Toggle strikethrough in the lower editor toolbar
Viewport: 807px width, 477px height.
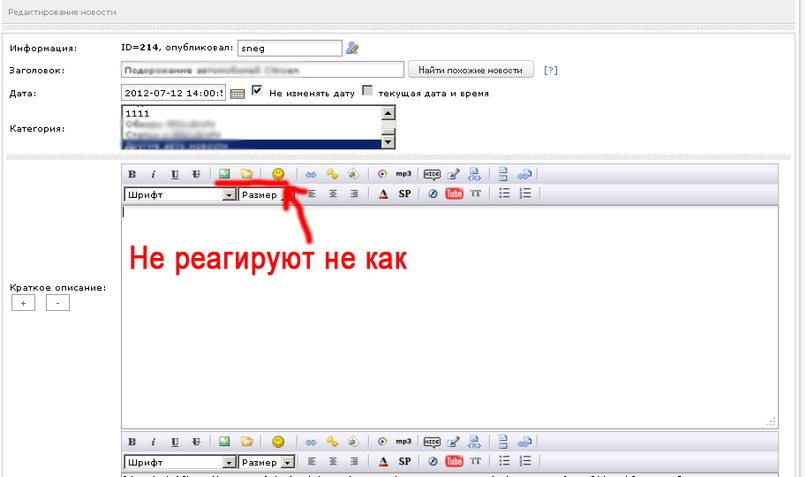click(x=196, y=441)
